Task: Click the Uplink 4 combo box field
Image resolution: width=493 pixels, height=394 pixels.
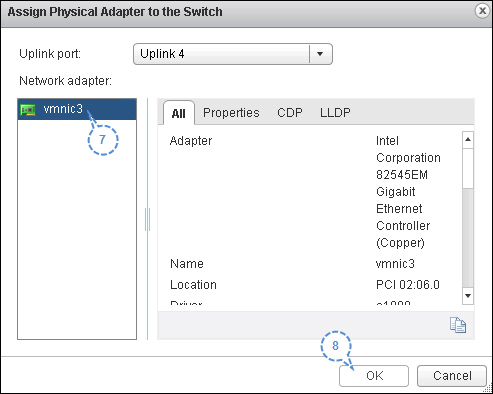Action: [x=233, y=54]
